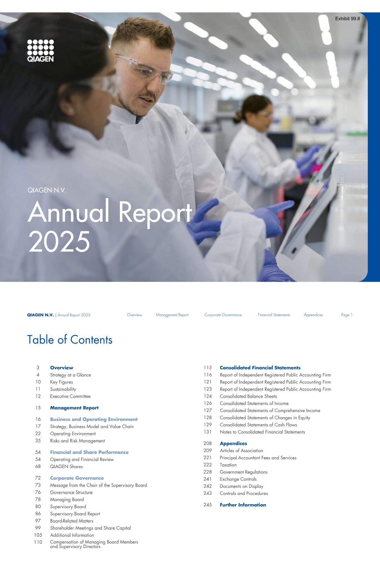Open the 'Additional Information' contents entry
The image size is (380, 588).
(72, 535)
